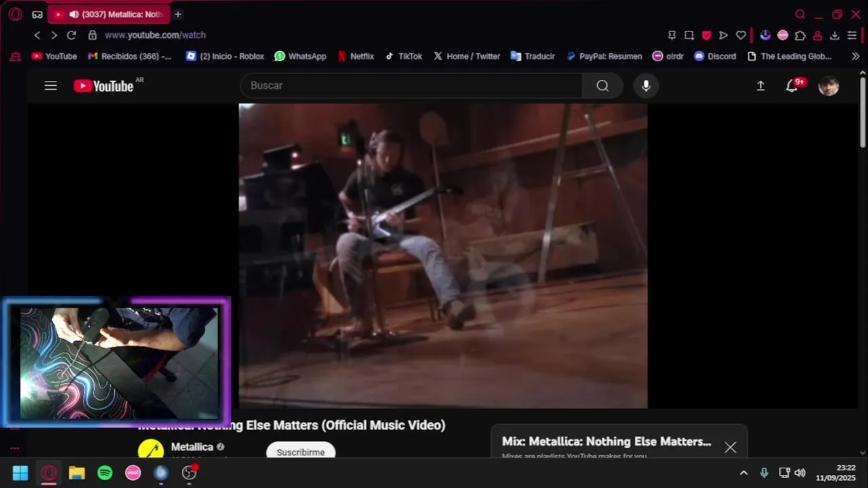Open the Opera main menu

click(x=15, y=14)
